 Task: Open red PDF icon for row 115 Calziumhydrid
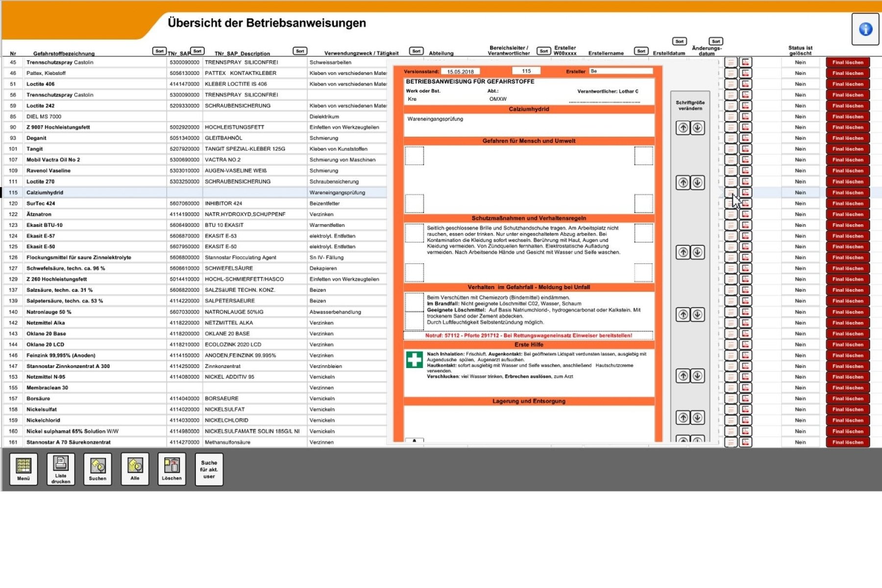[x=745, y=192]
